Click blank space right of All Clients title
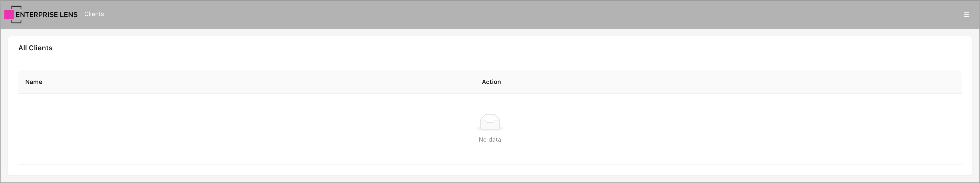This screenshot has height=183, width=980. click(x=495, y=48)
